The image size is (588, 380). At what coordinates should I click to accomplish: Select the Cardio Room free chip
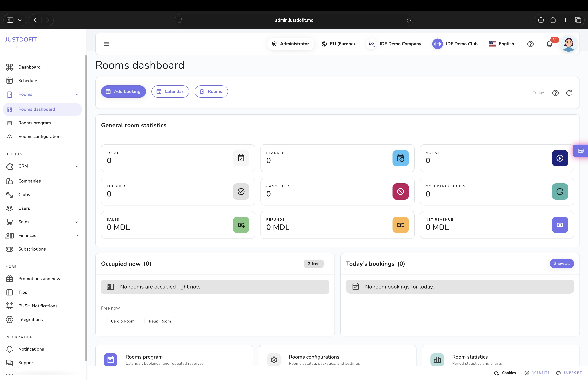(123, 321)
